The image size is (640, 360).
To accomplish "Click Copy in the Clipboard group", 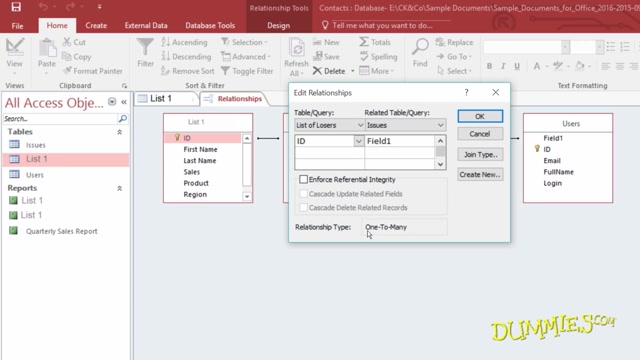I will point(77,56).
